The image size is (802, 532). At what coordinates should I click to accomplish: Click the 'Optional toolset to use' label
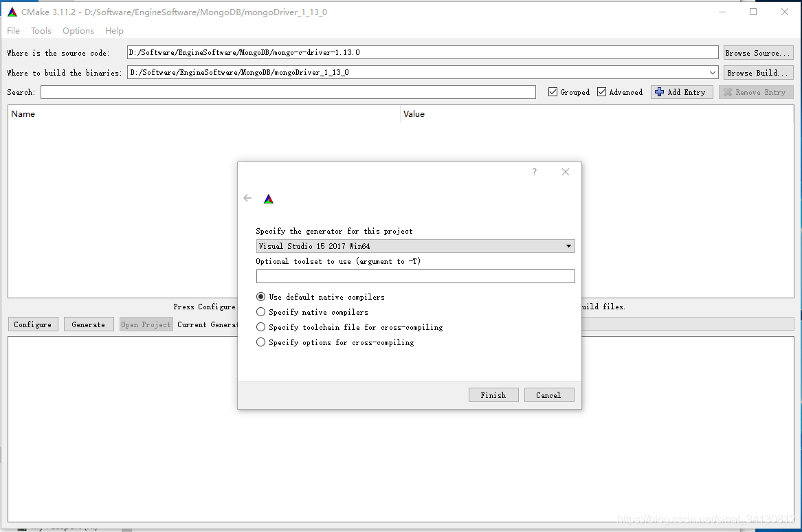tap(338, 261)
